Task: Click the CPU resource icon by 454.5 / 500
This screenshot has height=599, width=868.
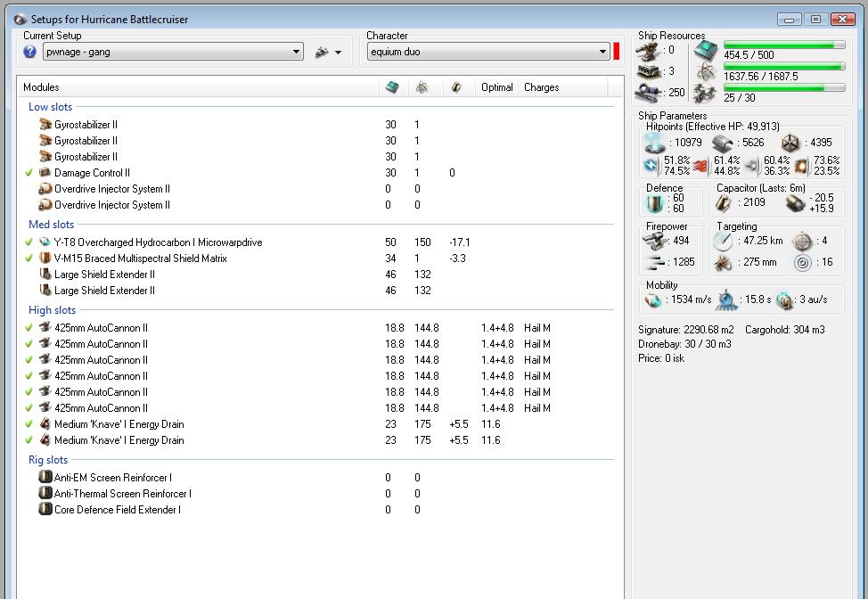Action: pos(705,51)
